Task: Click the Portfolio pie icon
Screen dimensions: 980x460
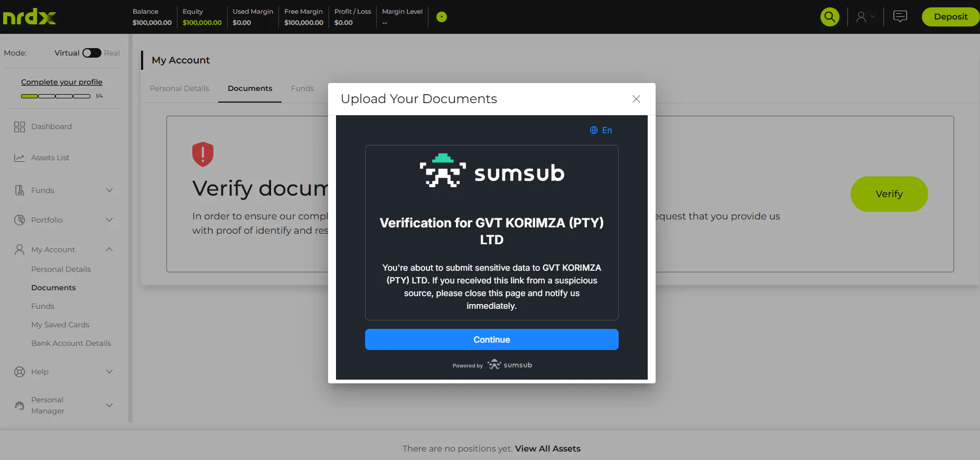Action: pyautogui.click(x=20, y=220)
